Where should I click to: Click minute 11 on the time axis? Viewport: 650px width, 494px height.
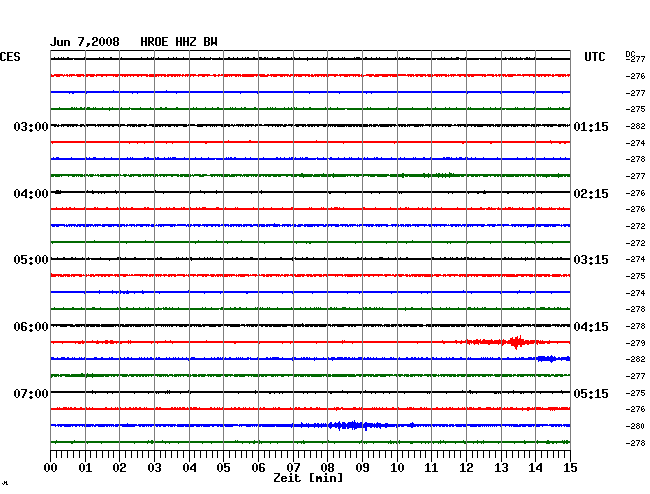[x=431, y=467]
